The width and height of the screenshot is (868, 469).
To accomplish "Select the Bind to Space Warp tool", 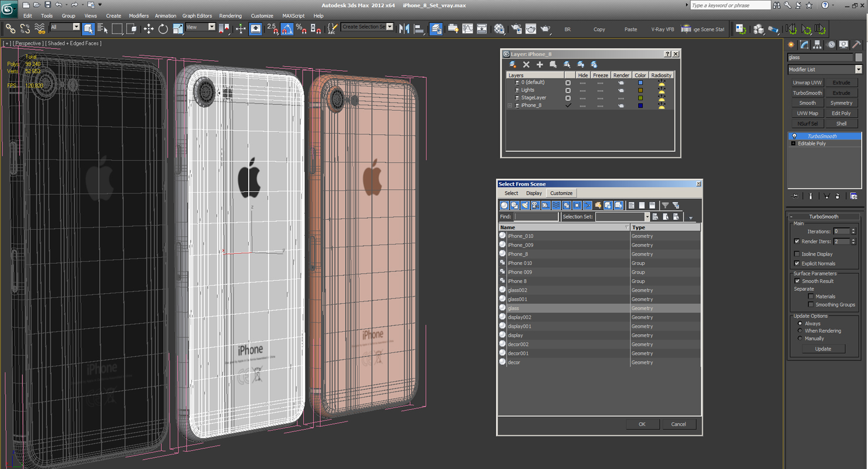I will pos(40,28).
